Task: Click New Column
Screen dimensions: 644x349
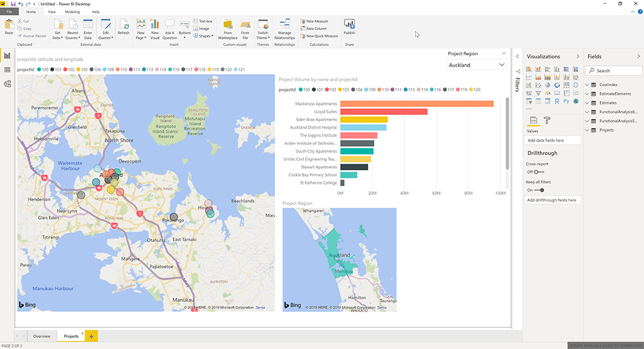Action: point(314,29)
